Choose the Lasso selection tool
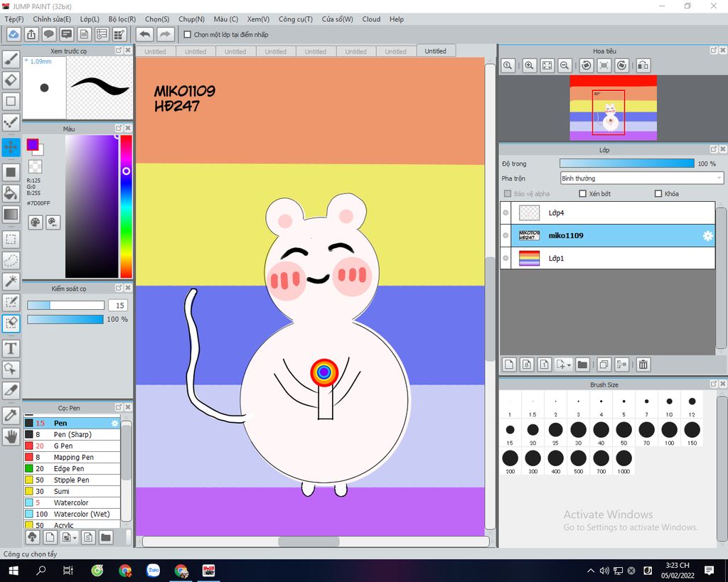 click(x=11, y=260)
